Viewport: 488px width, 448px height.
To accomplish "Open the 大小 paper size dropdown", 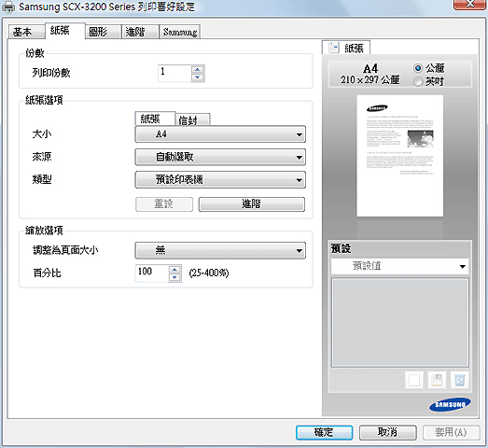I will click(x=220, y=134).
